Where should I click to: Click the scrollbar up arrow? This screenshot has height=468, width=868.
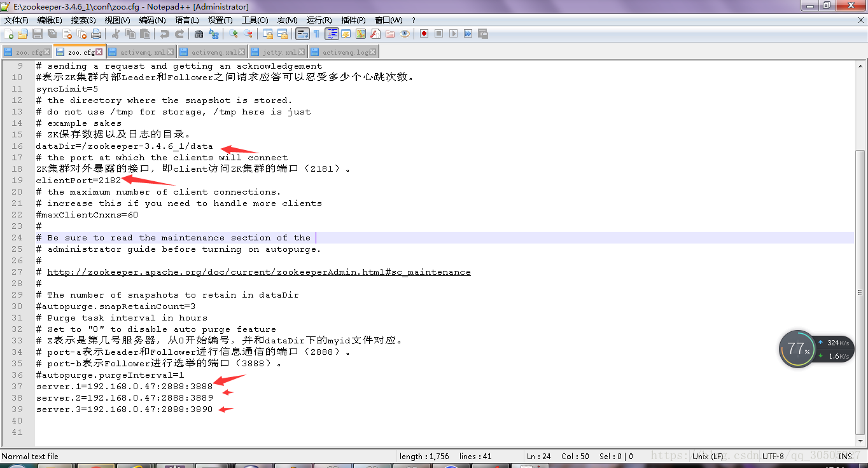[860, 66]
